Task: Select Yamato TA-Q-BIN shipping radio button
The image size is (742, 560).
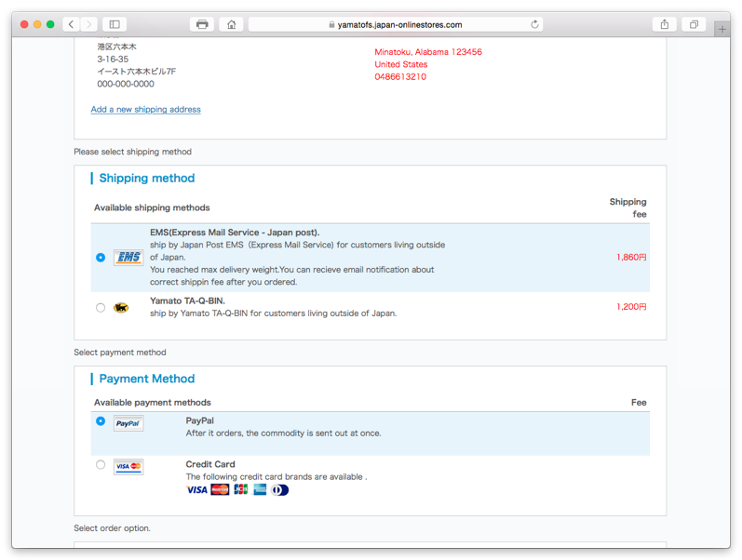Action: [101, 307]
